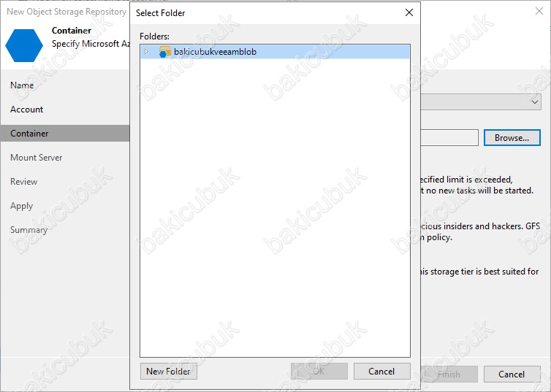Close the Select Folder dialog
551x392 pixels.
pyautogui.click(x=409, y=12)
